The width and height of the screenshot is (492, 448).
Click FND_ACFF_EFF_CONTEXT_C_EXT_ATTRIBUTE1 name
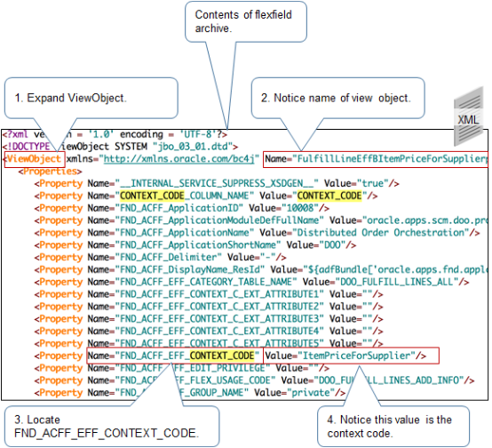pos(219,294)
